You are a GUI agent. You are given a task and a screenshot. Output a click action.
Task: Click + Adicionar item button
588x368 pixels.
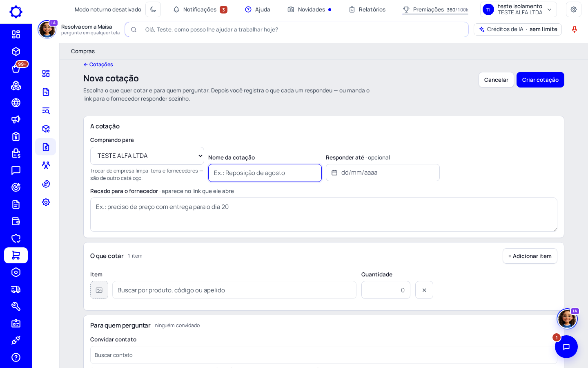tap(530, 256)
